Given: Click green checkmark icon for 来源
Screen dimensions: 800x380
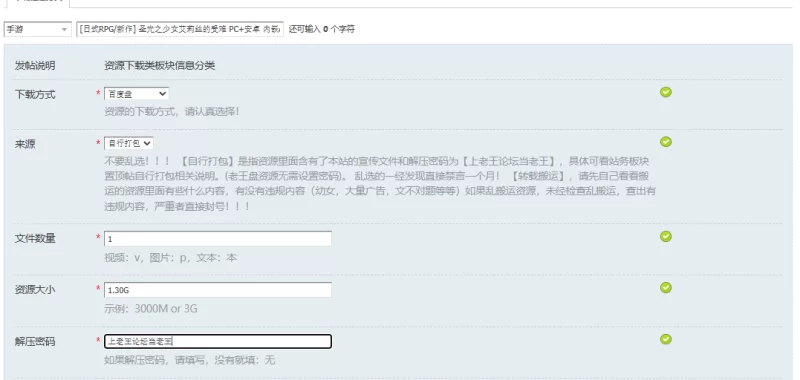Looking at the screenshot, I should click(x=666, y=142).
